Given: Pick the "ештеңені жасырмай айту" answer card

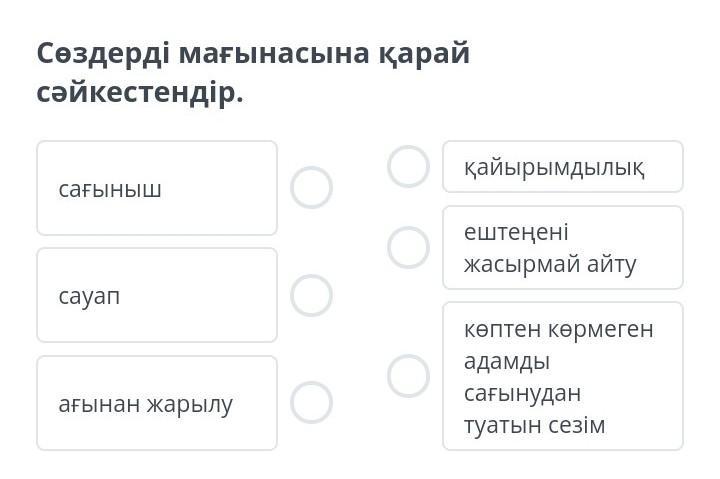Looking at the screenshot, I should coord(562,248).
